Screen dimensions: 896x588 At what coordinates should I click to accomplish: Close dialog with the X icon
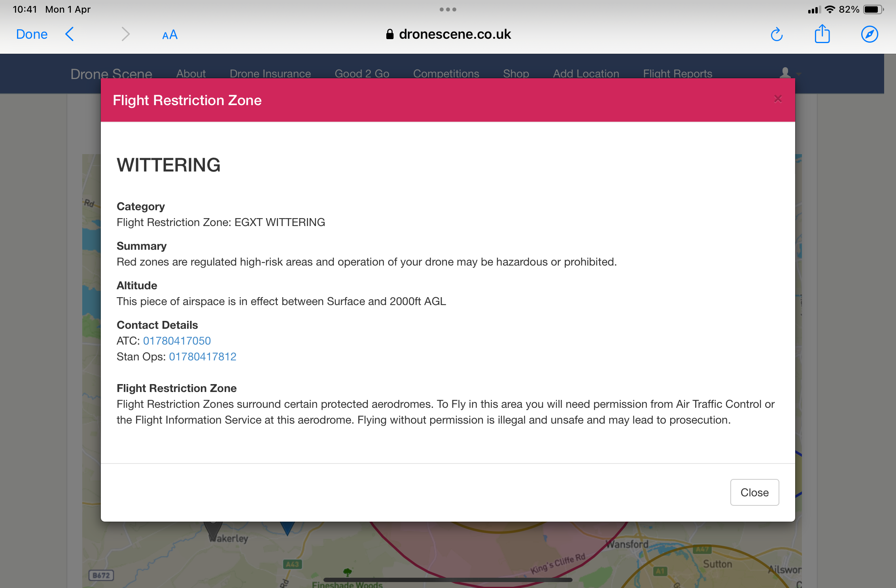tap(778, 99)
